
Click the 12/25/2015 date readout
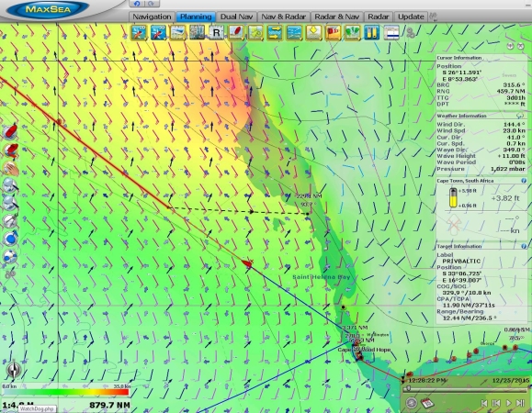tap(511, 381)
